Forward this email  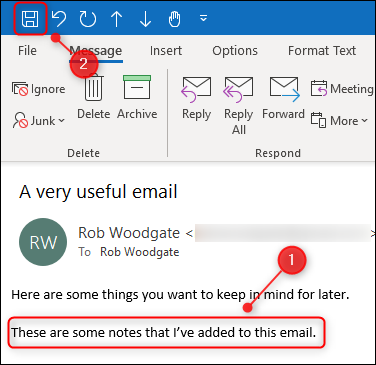tap(284, 98)
